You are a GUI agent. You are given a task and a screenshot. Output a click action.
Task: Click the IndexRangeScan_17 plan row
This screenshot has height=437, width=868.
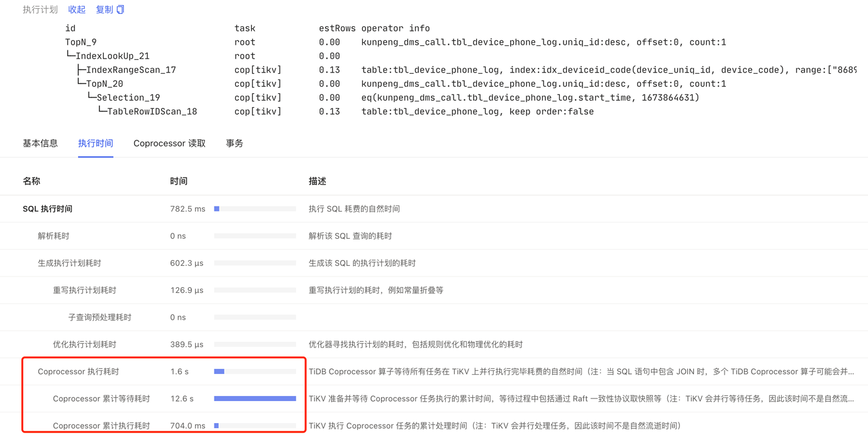pos(131,70)
